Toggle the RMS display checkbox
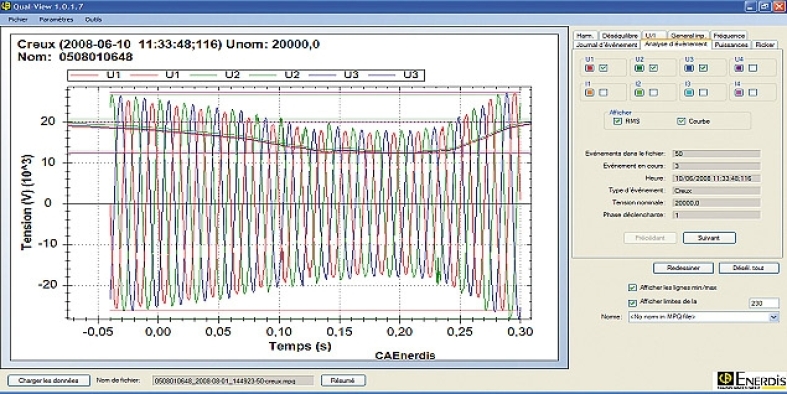The height and width of the screenshot is (394, 787). (x=618, y=121)
